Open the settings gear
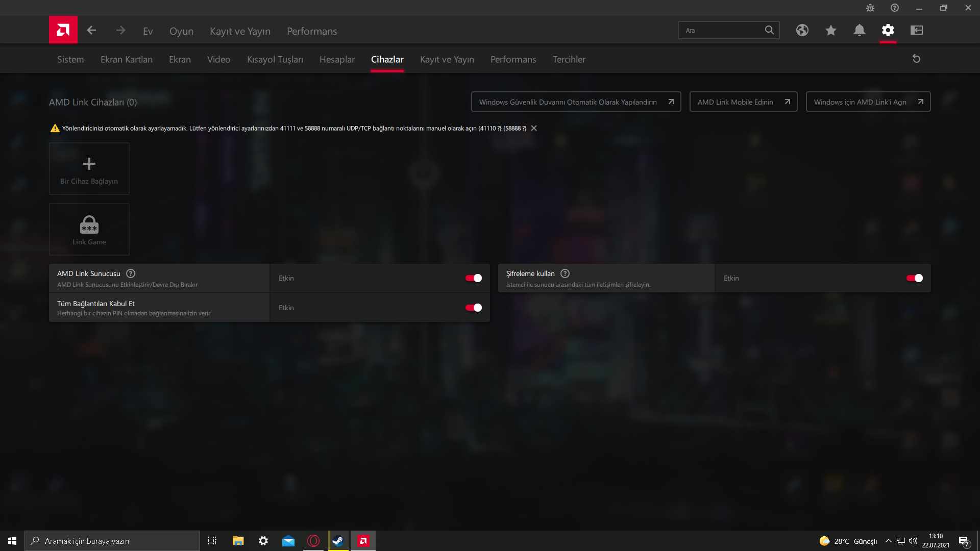980x551 pixels. (888, 30)
